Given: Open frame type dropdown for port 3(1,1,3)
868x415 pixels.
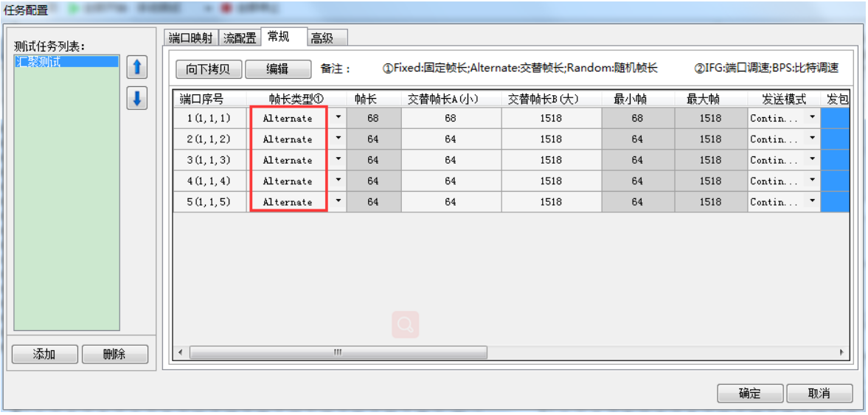Looking at the screenshot, I should point(338,160).
